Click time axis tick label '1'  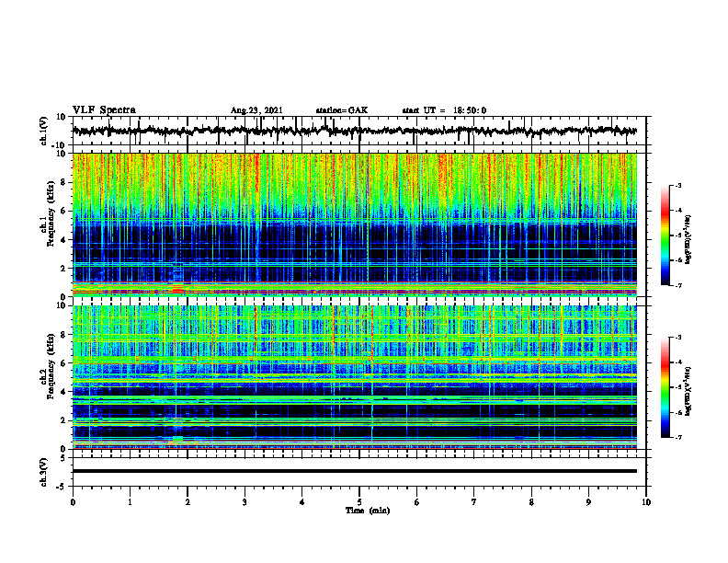pyautogui.click(x=130, y=502)
